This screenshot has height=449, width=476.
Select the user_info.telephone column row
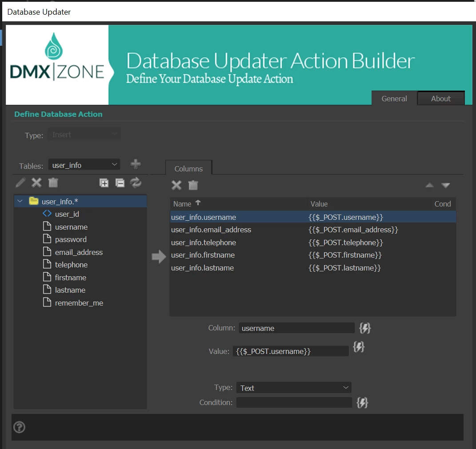click(x=313, y=242)
